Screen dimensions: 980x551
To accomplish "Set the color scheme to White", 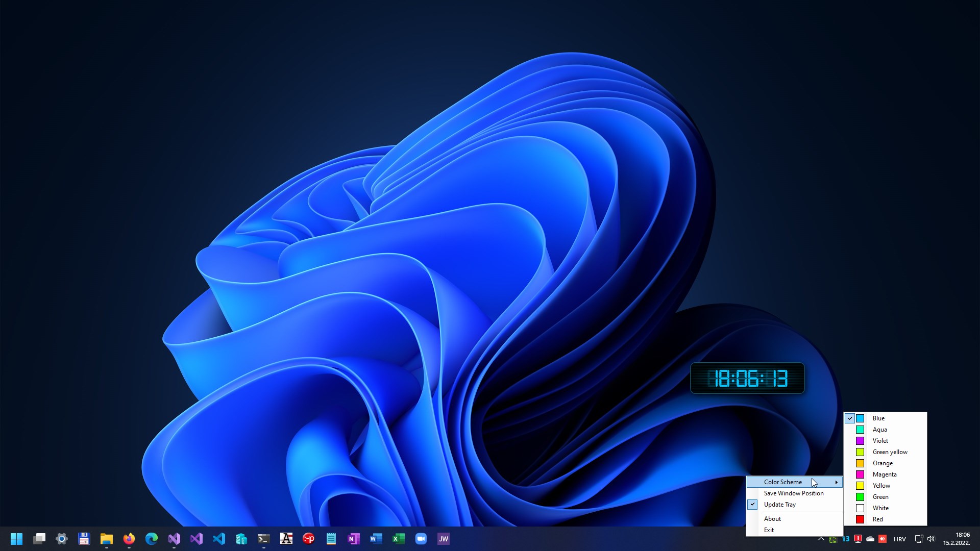I will pos(886,508).
